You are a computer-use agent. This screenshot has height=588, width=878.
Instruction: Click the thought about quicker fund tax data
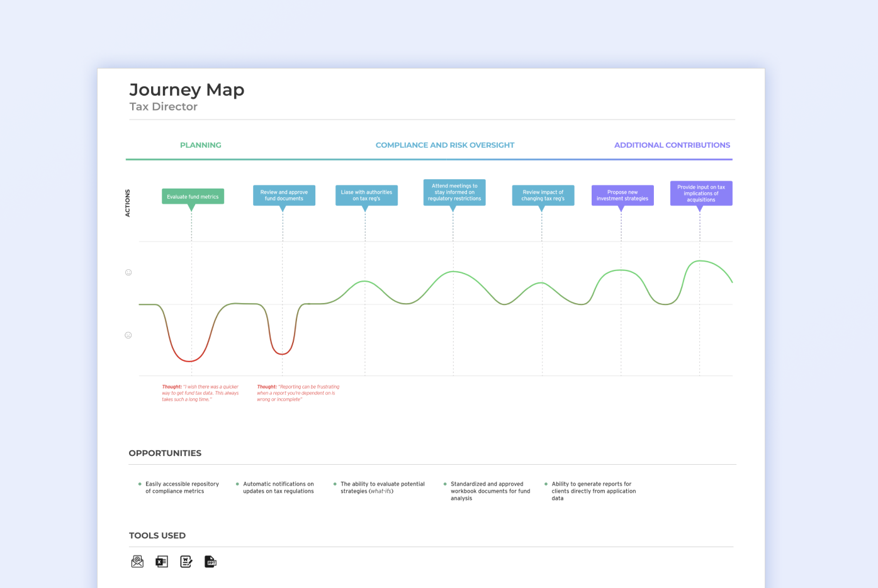pyautogui.click(x=200, y=393)
